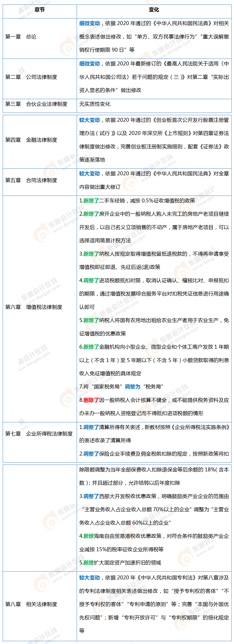The width and height of the screenshot is (234, 644).
Task: Click blue 较大变动 in the 合同法律制度 row
Action: [x=90, y=174]
